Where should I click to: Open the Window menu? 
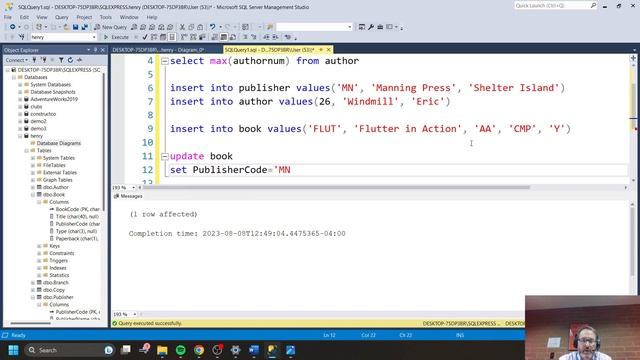(129, 17)
